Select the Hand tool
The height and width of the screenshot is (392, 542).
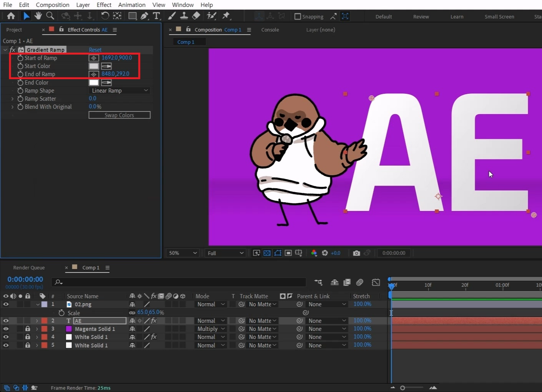pyautogui.click(x=38, y=16)
